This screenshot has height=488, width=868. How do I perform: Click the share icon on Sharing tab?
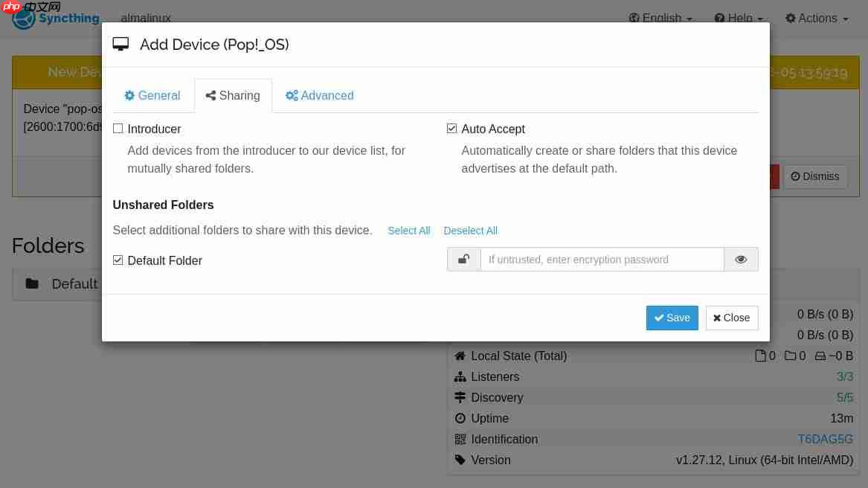coord(210,96)
